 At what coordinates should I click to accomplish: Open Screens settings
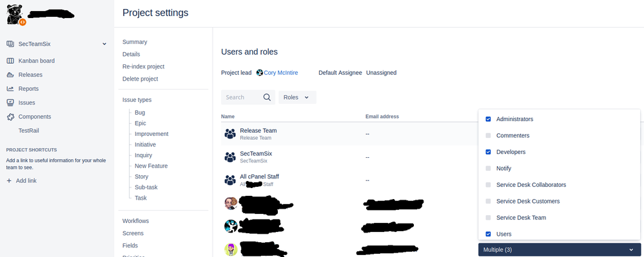click(133, 233)
